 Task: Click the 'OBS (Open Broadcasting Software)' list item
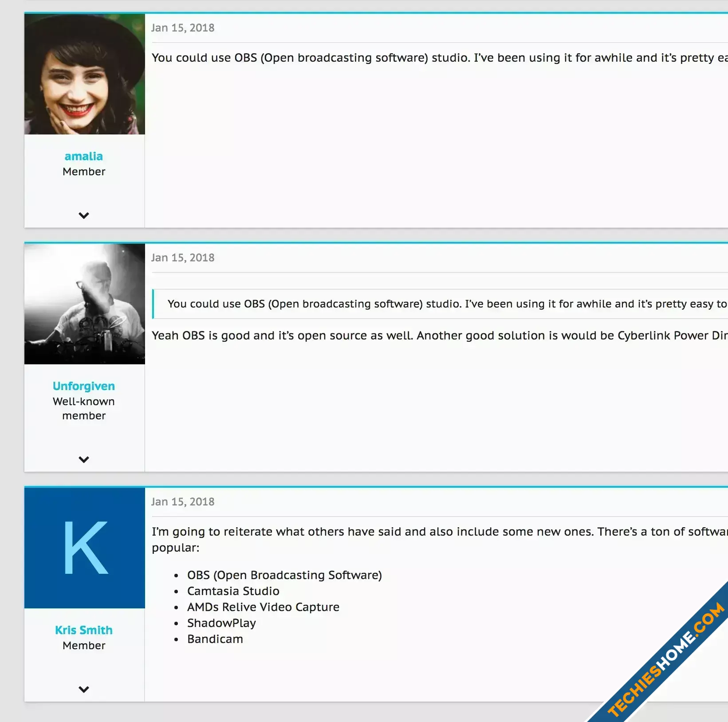pyautogui.click(x=284, y=575)
